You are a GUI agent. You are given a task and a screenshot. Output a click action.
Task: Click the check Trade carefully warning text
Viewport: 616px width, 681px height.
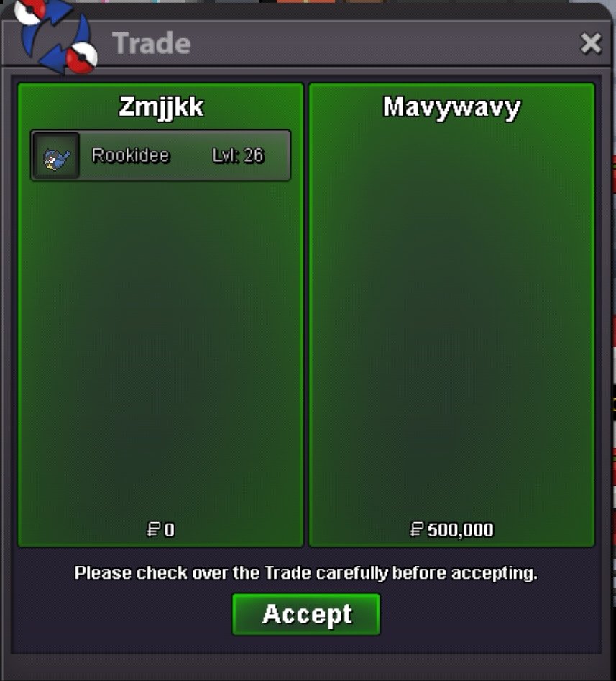click(x=306, y=573)
